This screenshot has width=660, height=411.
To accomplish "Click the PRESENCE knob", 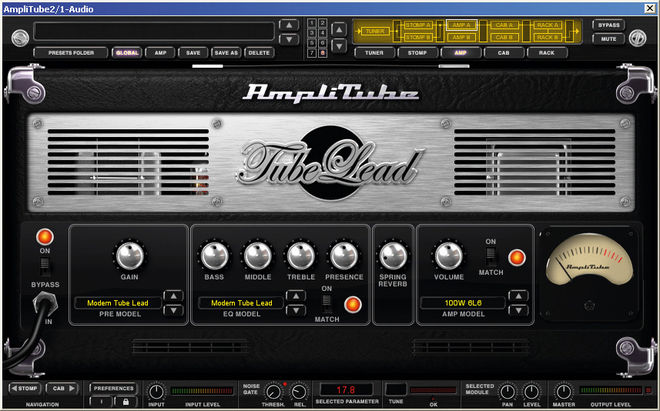I will 343,256.
